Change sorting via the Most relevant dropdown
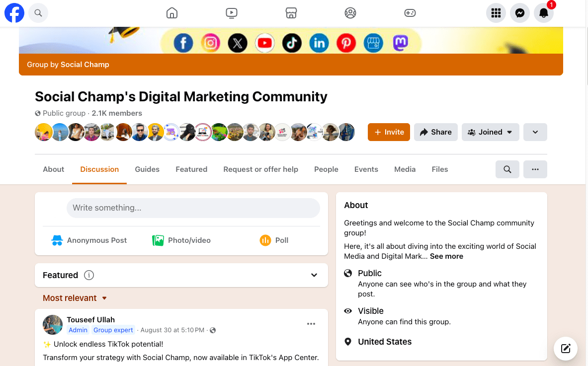The image size is (588, 366). click(75, 298)
